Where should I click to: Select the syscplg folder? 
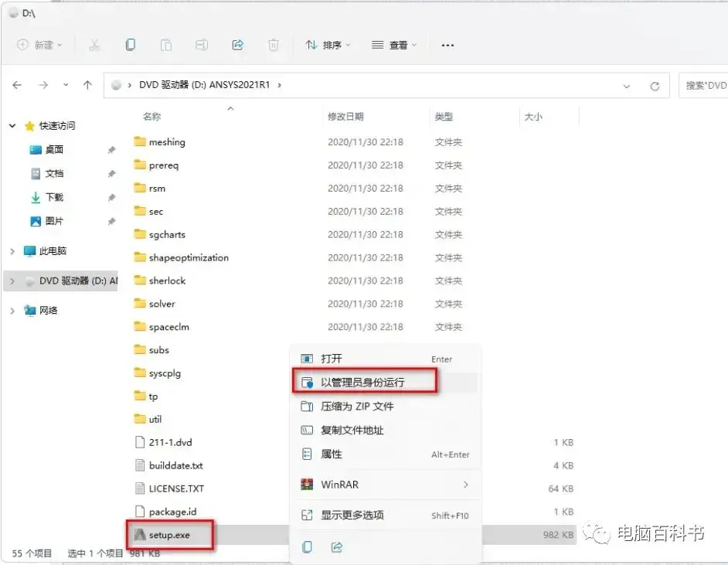click(x=165, y=373)
